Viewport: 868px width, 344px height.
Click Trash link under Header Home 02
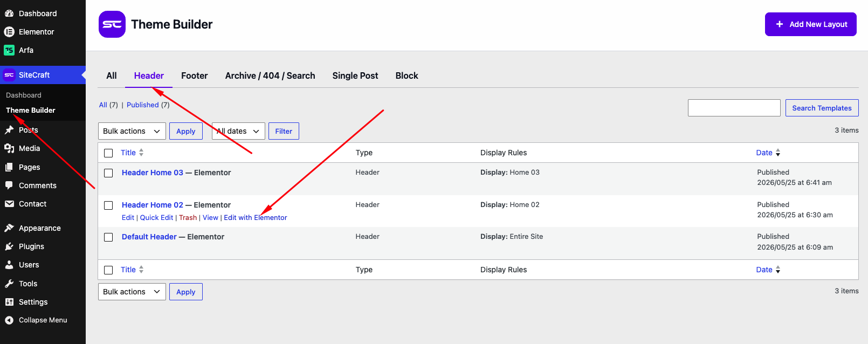tap(188, 218)
